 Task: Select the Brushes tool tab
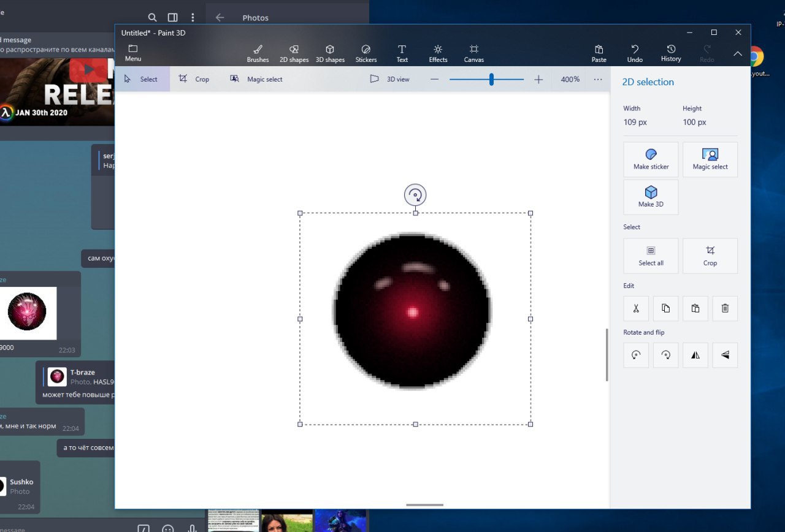coord(258,53)
